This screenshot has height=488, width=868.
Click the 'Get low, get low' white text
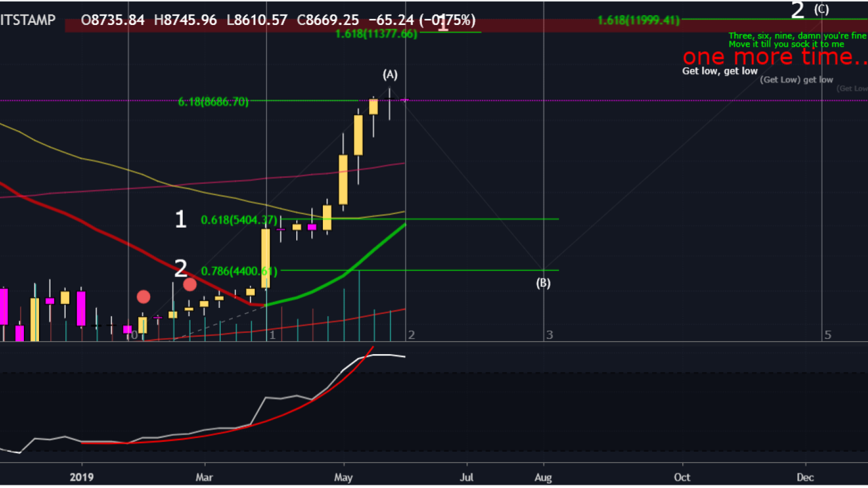pos(720,71)
